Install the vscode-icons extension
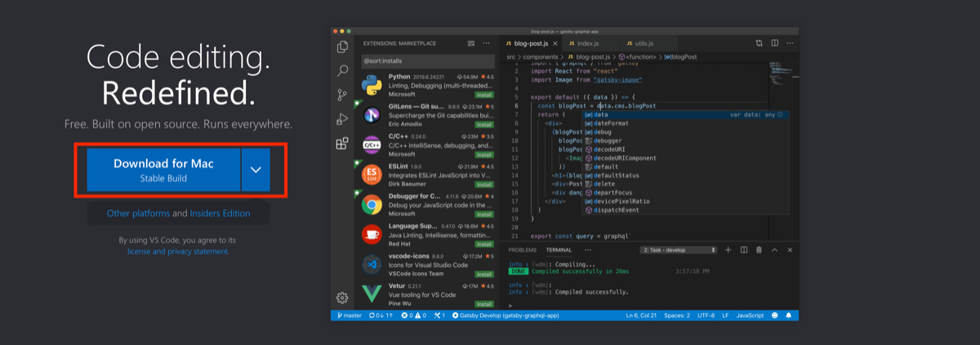The width and height of the screenshot is (980, 345). [x=483, y=273]
